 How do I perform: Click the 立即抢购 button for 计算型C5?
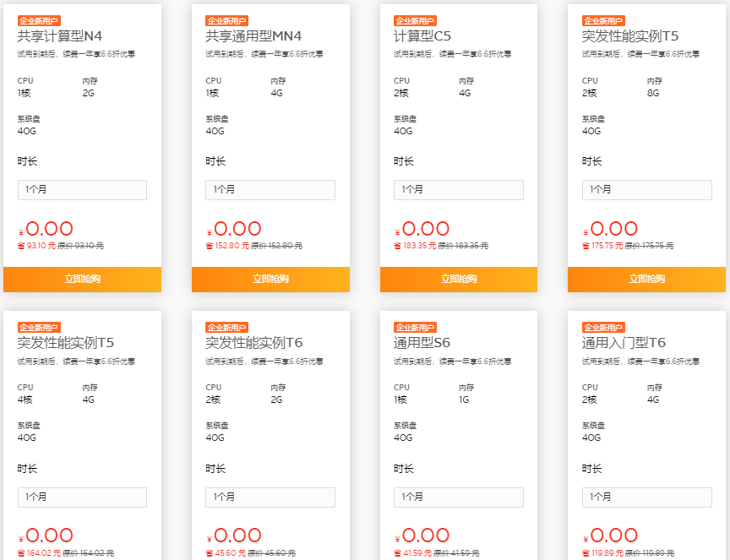(x=458, y=279)
